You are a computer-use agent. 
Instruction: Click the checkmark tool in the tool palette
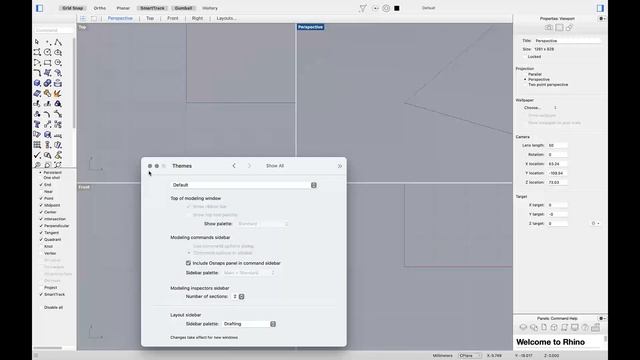[x=37, y=155]
